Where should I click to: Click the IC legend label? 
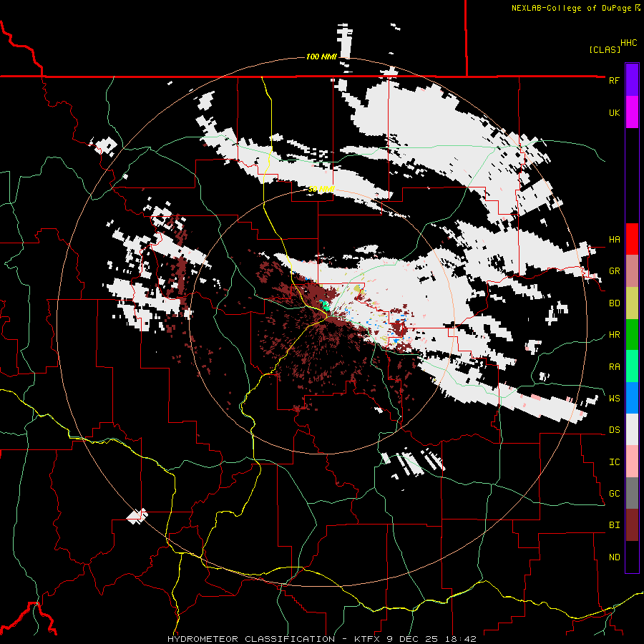coord(614,462)
